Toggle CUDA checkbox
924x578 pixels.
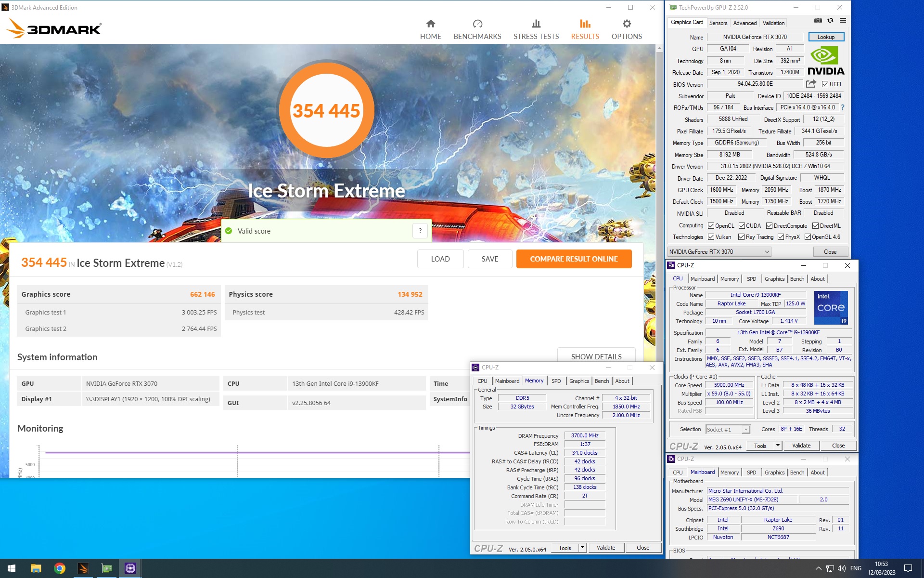[x=742, y=226]
